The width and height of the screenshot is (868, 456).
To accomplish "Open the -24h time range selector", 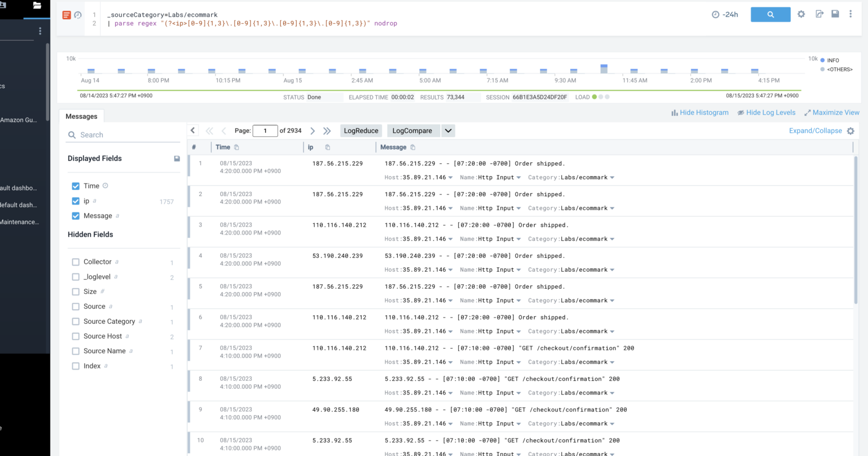I will pos(726,15).
